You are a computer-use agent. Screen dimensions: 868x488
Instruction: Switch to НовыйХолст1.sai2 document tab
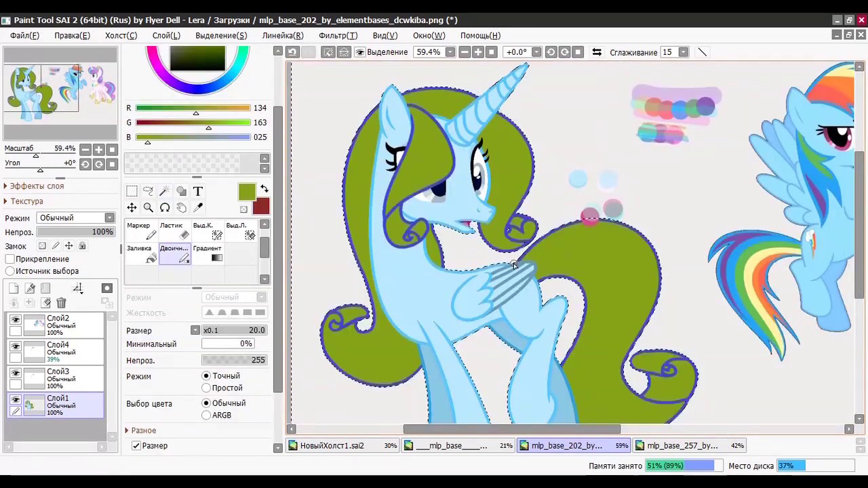click(342, 445)
